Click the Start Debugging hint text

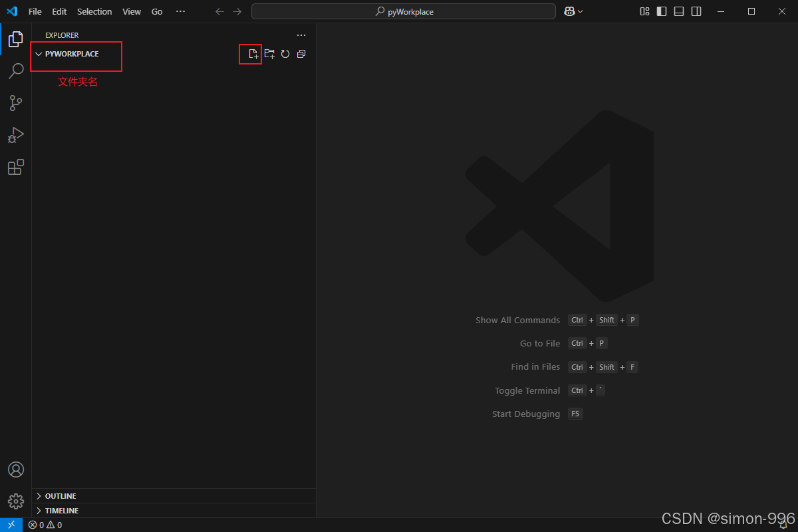(526, 414)
